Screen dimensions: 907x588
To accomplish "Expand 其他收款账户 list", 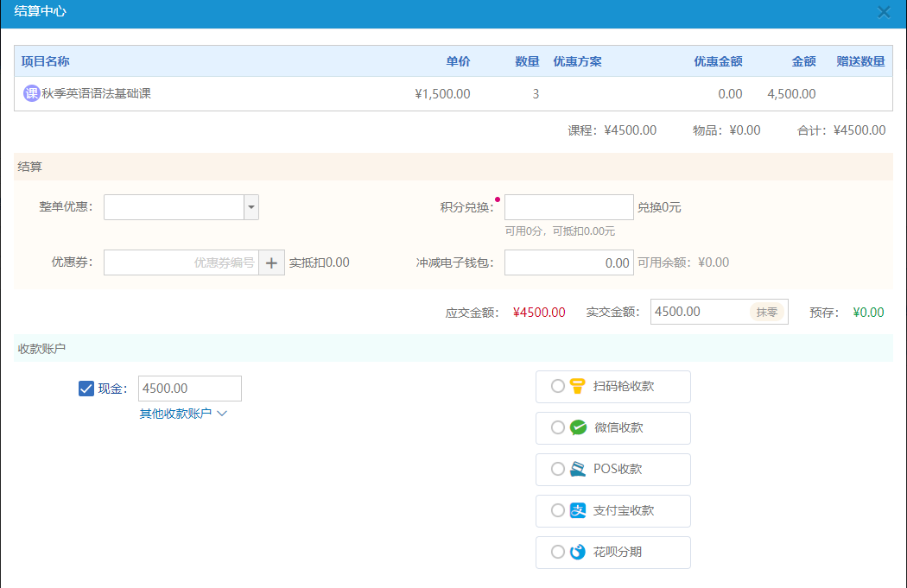I will (183, 414).
